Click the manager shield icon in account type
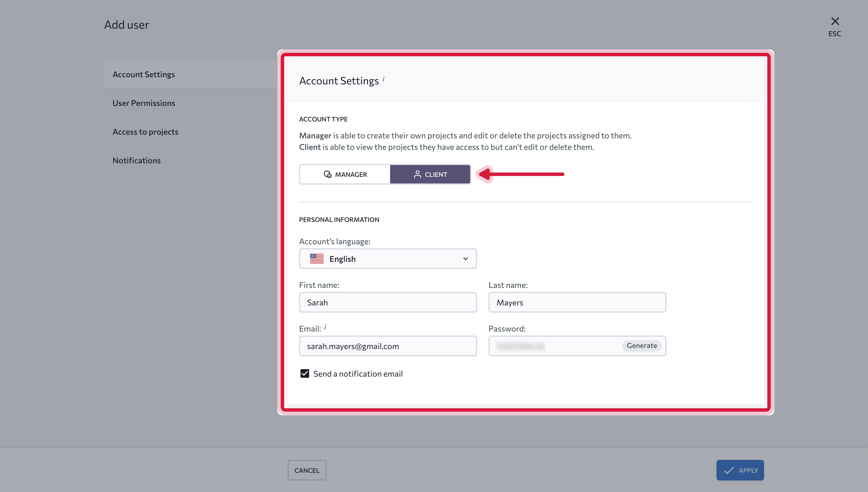Image resolution: width=868 pixels, height=492 pixels. 328,174
